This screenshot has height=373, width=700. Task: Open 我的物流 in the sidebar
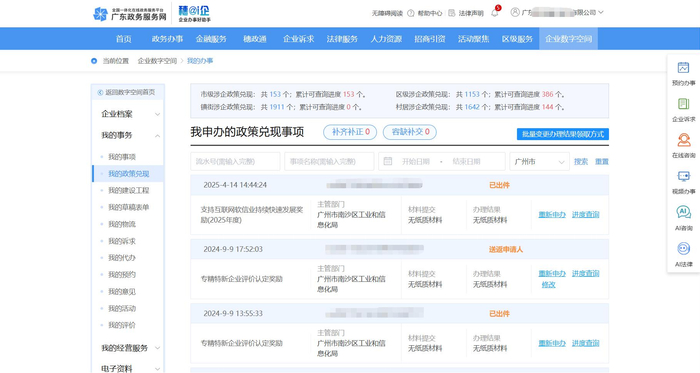pos(122,224)
